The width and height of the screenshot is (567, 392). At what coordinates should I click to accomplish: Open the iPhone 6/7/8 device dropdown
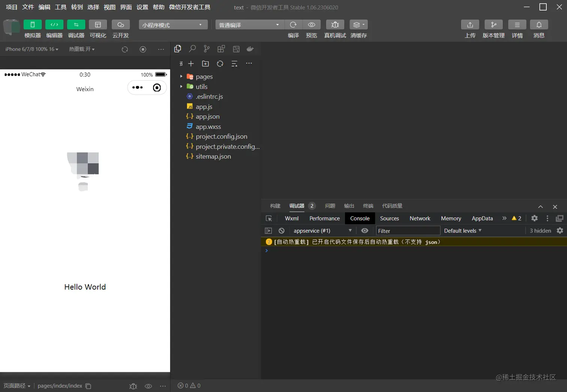click(32, 49)
